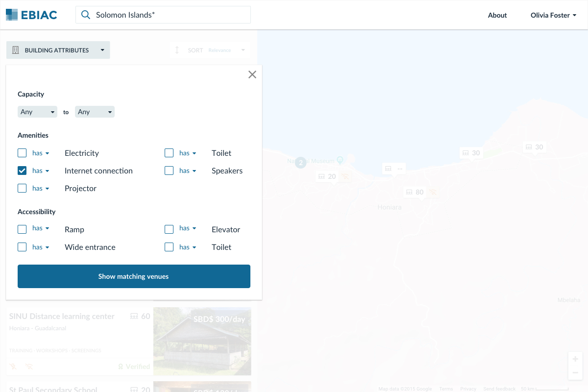Select the map marker showing dashes
The image size is (588, 392).
coord(394,169)
